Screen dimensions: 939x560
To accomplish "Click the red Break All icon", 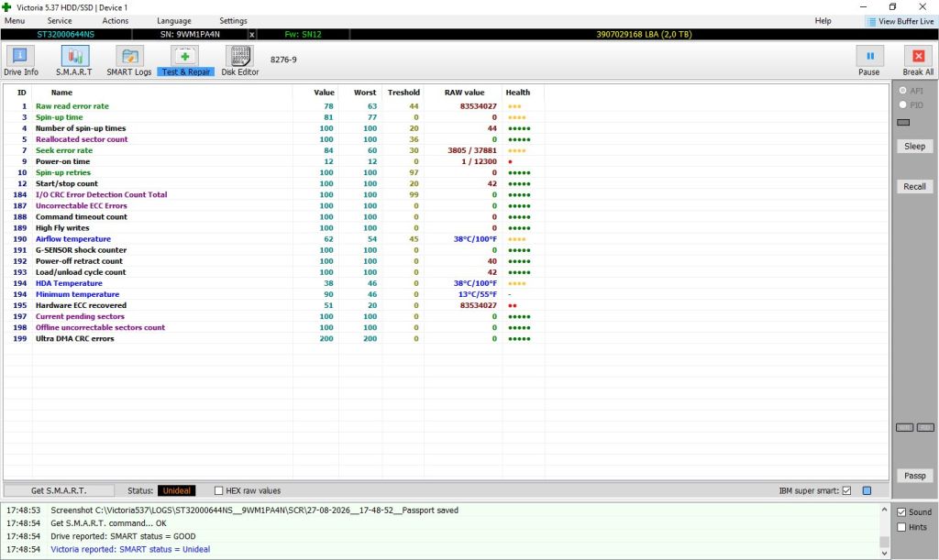I will click(918, 56).
